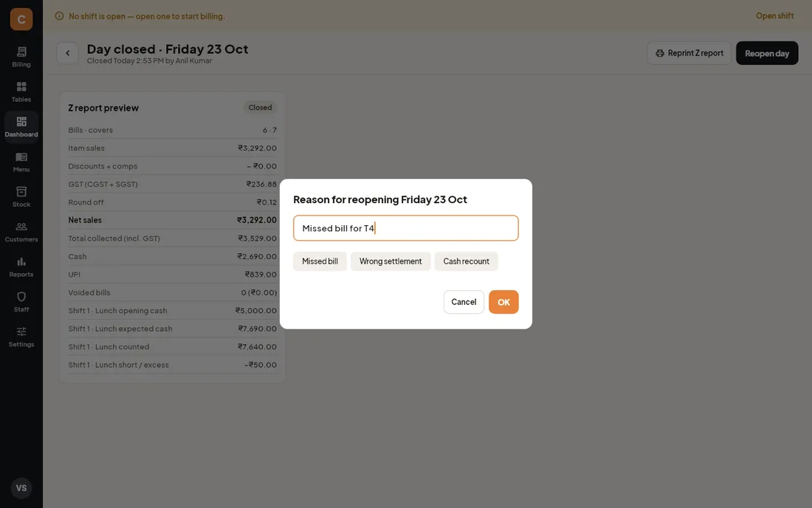This screenshot has width=812, height=508.
Task: Click the orange C app logo
Action: click(21, 19)
